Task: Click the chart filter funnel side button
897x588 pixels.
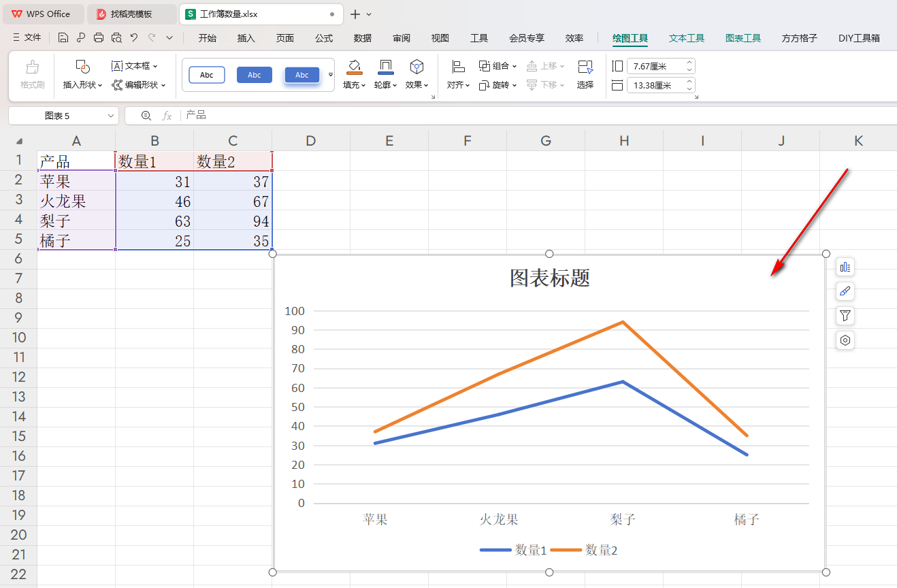Action: pyautogui.click(x=845, y=316)
